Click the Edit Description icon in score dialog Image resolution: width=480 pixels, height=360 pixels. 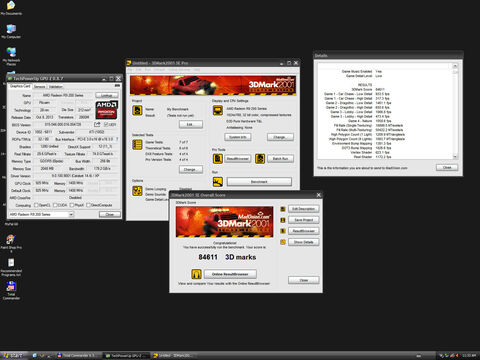coord(283,209)
